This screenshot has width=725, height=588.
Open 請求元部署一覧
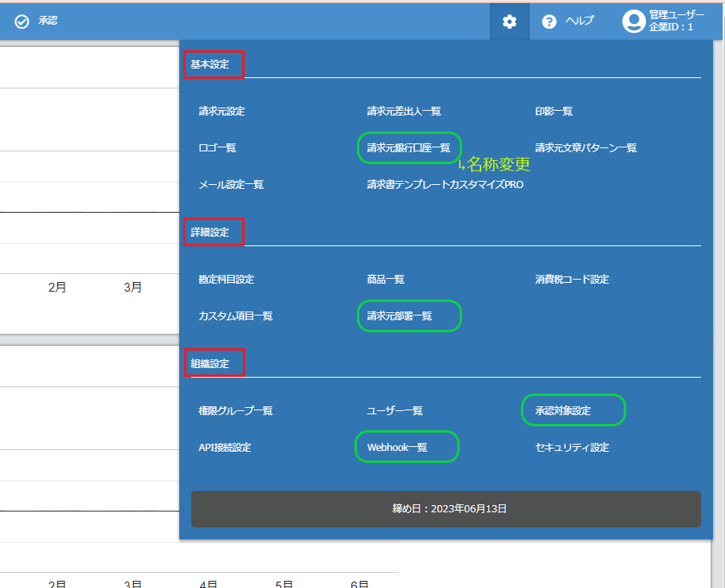pyautogui.click(x=409, y=316)
